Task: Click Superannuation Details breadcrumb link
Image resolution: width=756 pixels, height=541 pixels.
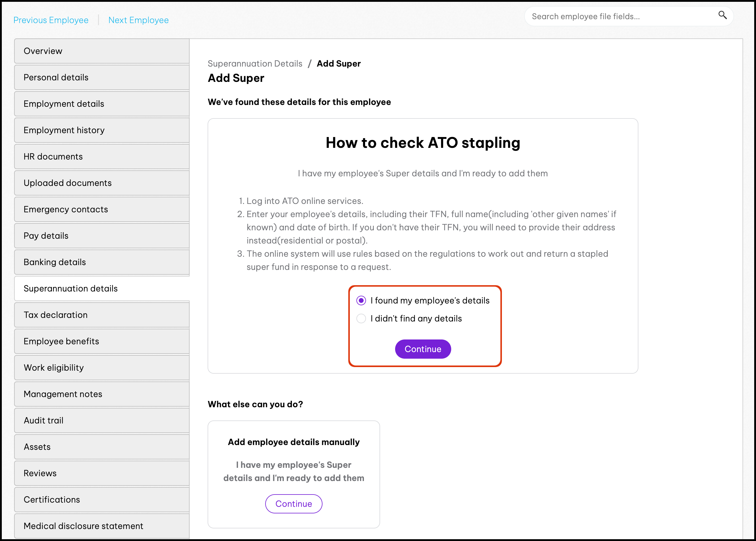Action: point(255,64)
